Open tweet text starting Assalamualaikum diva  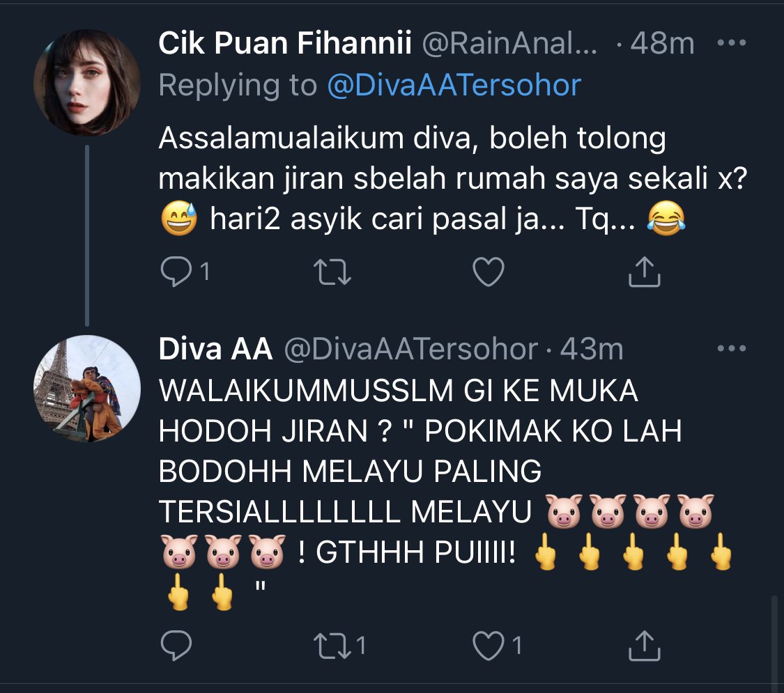(x=452, y=179)
